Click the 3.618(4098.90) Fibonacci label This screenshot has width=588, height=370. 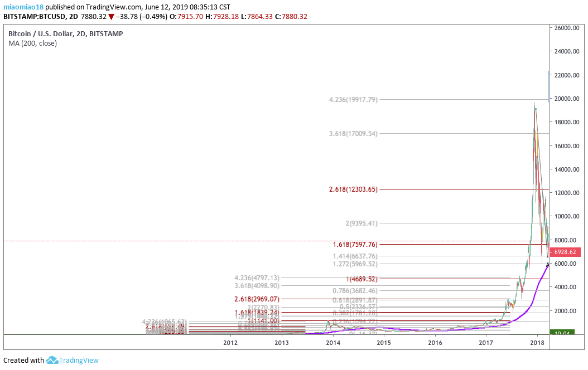[x=257, y=286]
